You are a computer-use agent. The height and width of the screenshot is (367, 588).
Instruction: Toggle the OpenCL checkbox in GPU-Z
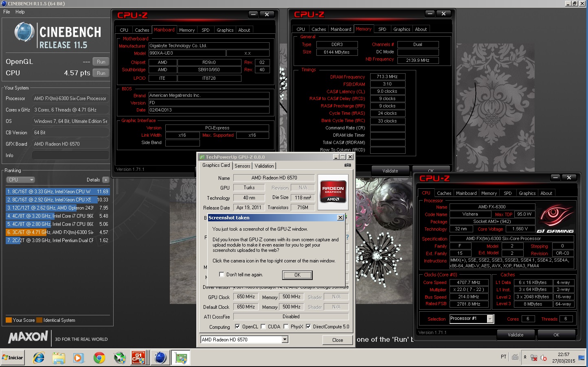coord(237,327)
